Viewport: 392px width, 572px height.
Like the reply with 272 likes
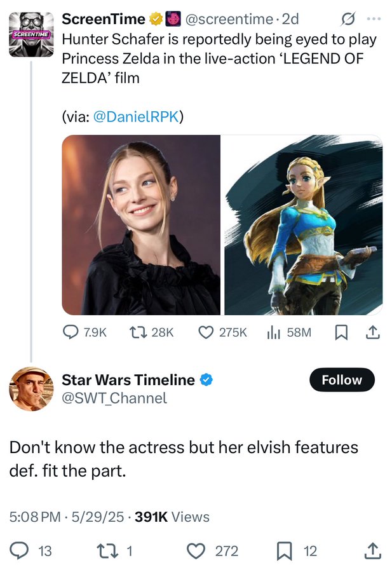point(213,551)
